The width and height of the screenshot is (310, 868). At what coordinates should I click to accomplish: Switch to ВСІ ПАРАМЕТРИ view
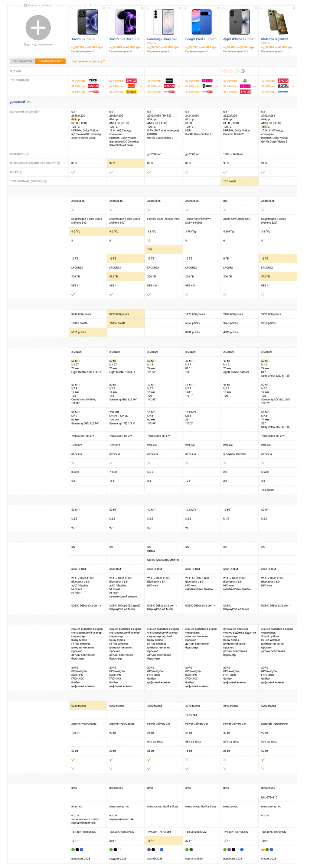coord(22,61)
